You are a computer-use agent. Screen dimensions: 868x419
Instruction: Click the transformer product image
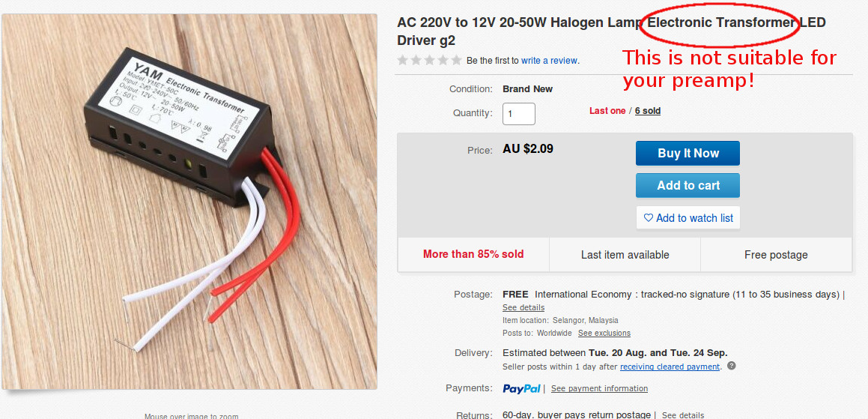pos(189,202)
